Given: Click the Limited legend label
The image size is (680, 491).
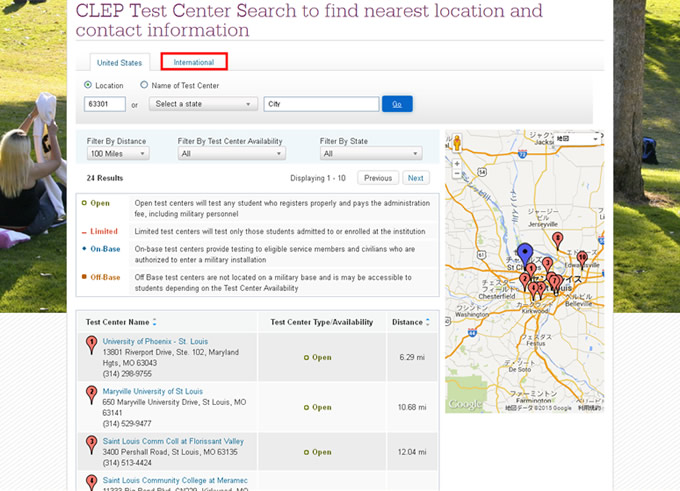Looking at the screenshot, I should click(x=104, y=231).
